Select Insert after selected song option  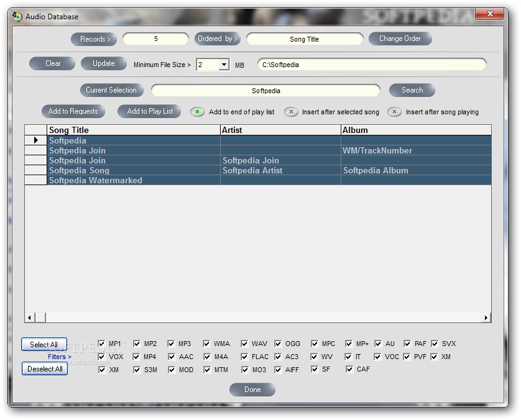pyautogui.click(x=291, y=112)
